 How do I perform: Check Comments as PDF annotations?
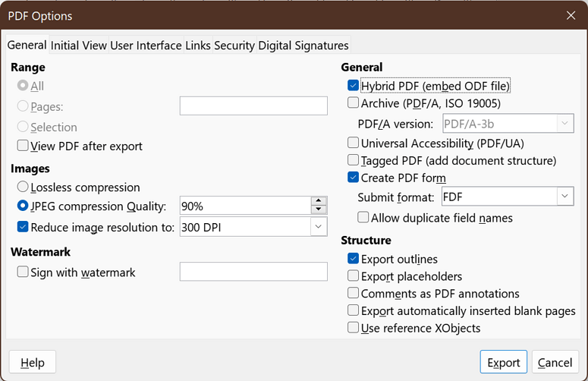(x=354, y=293)
